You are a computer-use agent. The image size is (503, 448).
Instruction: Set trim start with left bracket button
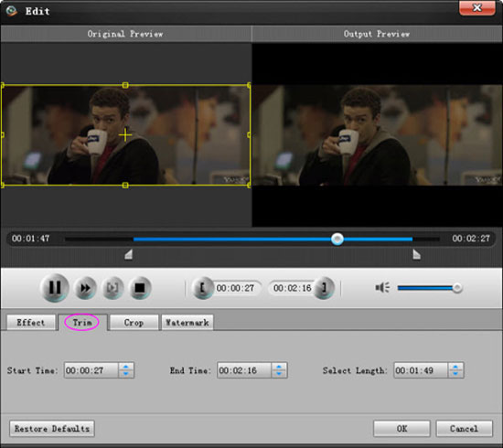coord(202,288)
